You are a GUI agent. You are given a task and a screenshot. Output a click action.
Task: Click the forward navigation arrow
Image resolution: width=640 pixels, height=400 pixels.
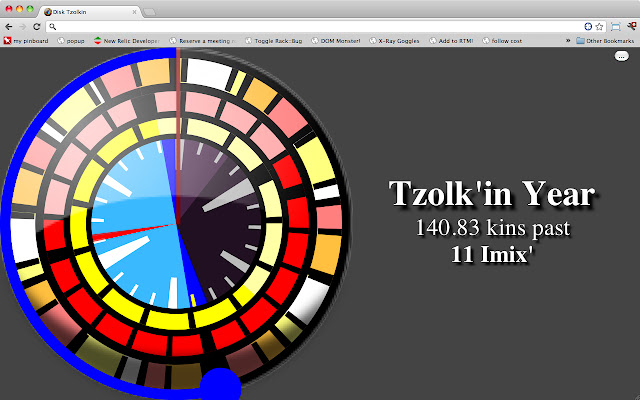pyautogui.click(x=22, y=27)
